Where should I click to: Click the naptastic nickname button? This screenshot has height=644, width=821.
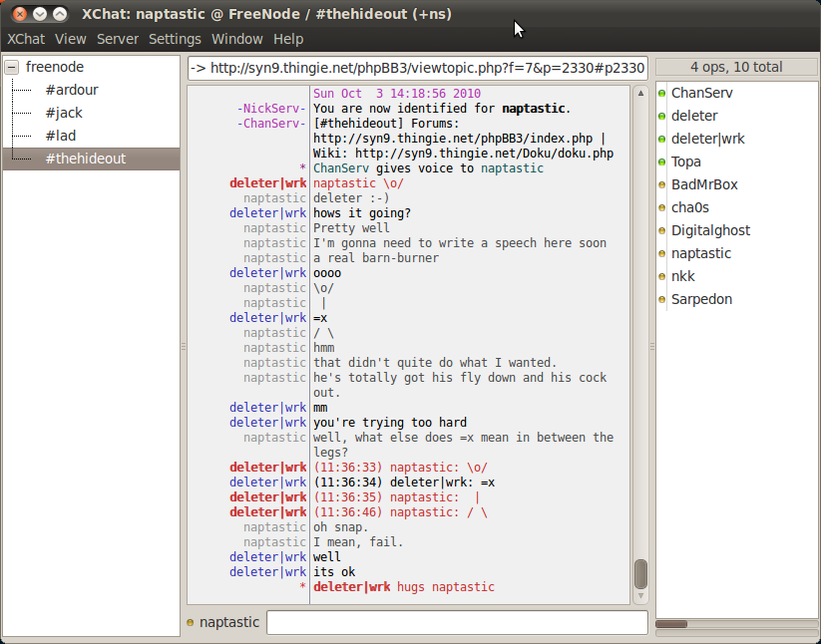coord(228,622)
